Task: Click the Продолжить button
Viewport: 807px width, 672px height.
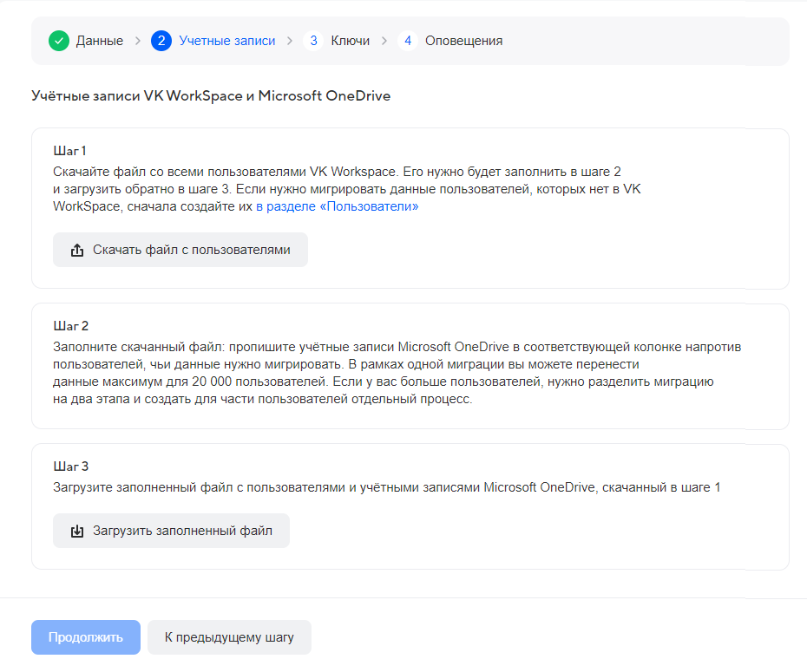Action: [86, 637]
